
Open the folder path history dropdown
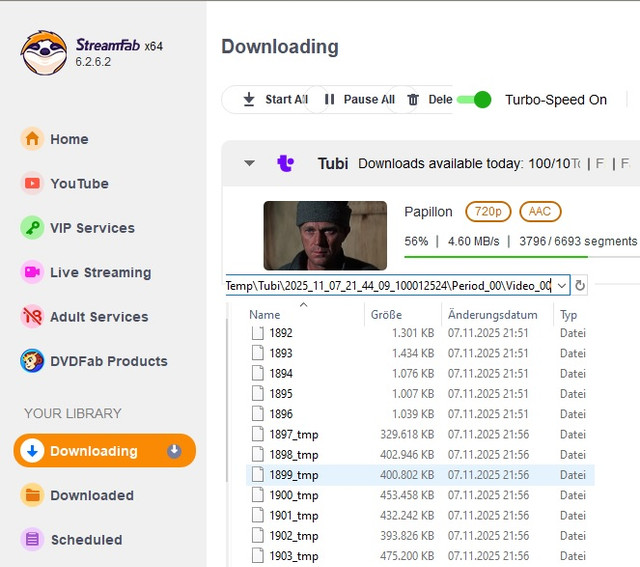tap(561, 286)
